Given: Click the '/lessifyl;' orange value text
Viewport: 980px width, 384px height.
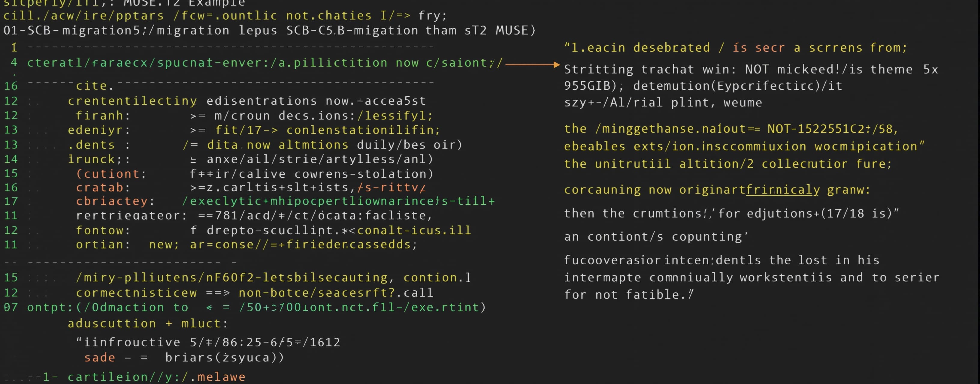Looking at the screenshot, I should click(x=395, y=115).
